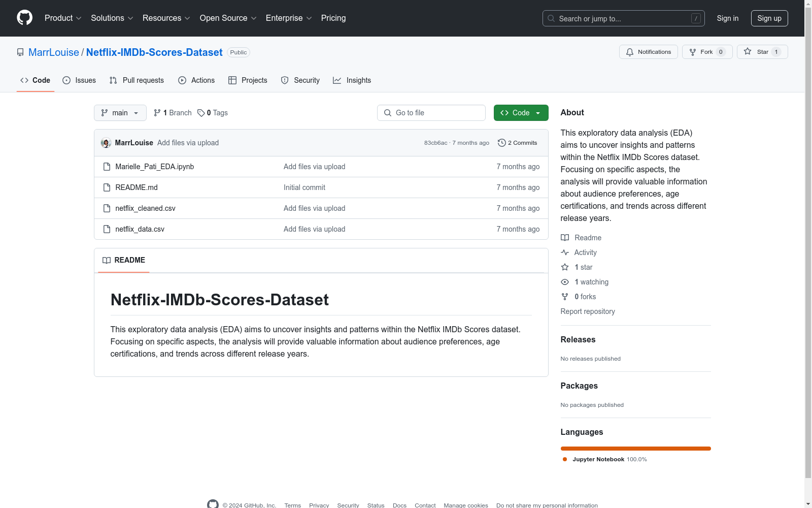
Task: Expand the Product menu
Action: [x=63, y=18]
